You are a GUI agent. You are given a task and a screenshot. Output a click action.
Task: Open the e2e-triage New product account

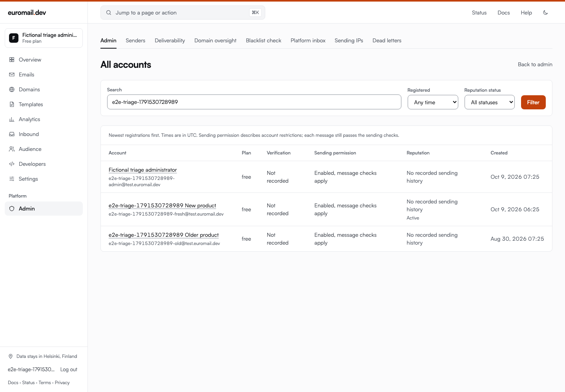tap(162, 205)
